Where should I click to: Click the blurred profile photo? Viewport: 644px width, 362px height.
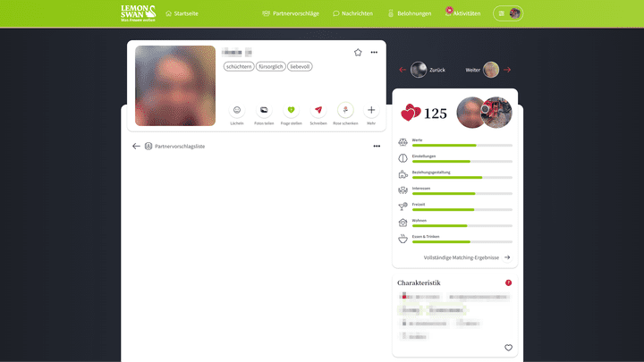(175, 86)
